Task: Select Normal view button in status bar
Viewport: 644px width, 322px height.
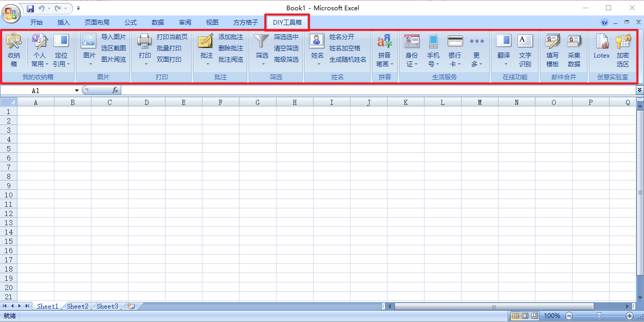Action: click(516, 316)
